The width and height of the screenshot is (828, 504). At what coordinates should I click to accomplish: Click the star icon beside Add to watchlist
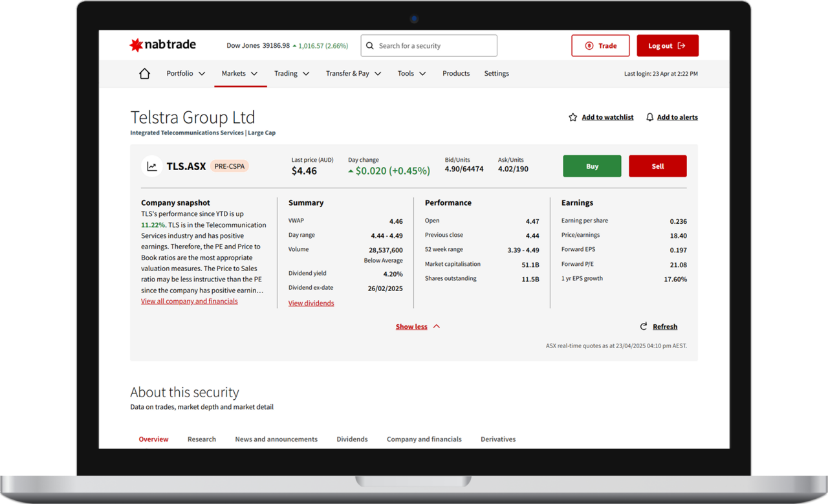[572, 117]
